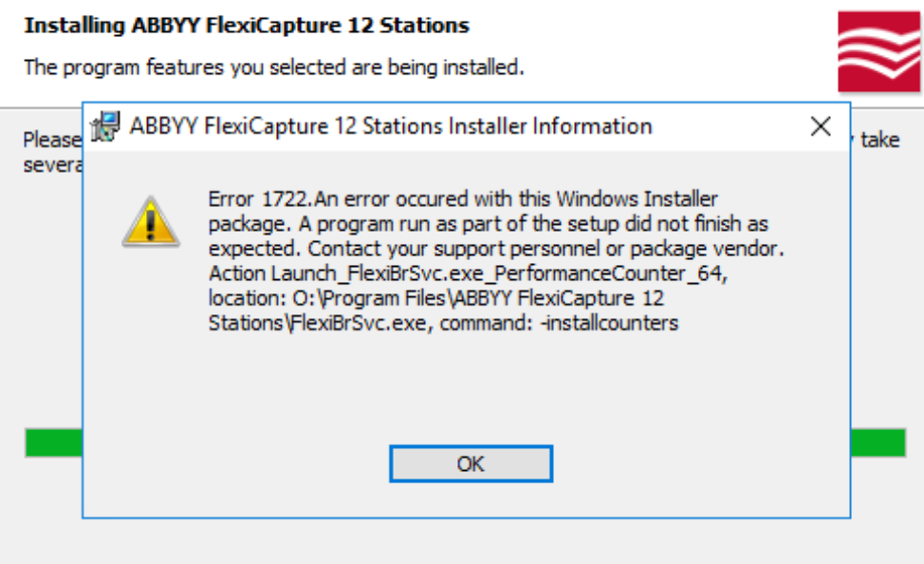924x564 pixels.
Task: Click the Installer Information dialog title text
Action: (x=391, y=126)
